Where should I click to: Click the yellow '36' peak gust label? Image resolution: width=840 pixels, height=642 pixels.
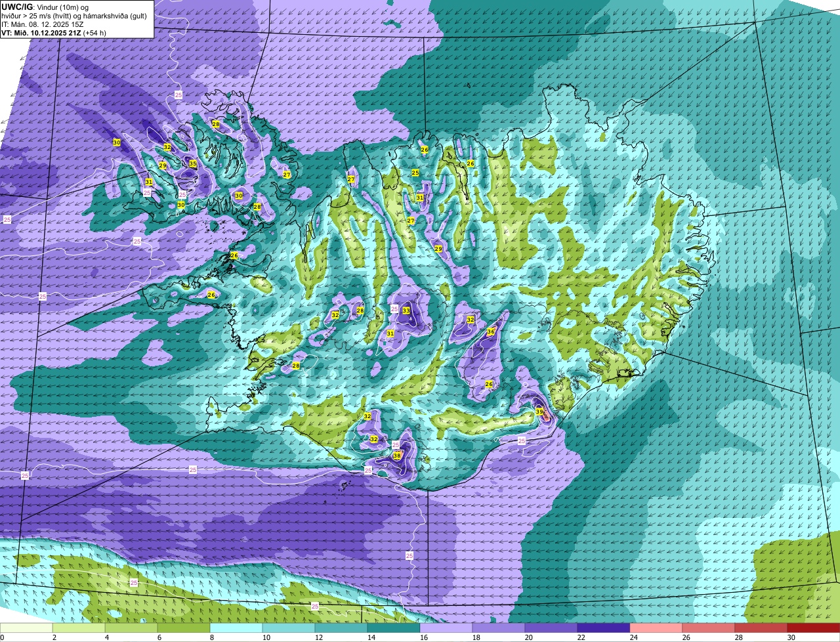click(x=491, y=332)
